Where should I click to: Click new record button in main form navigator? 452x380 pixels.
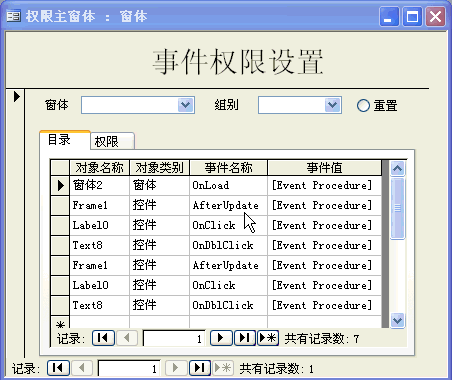pos(223,368)
